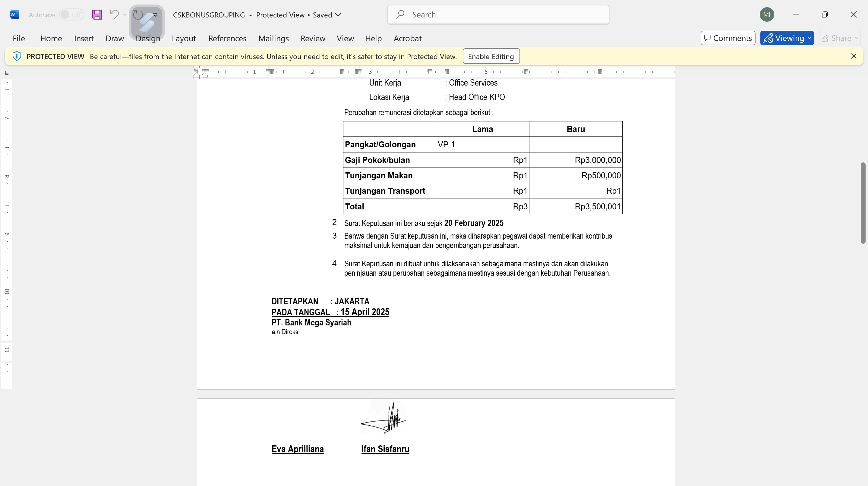Click the Tunjangan Transport row label
868x486 pixels.
[x=385, y=191]
